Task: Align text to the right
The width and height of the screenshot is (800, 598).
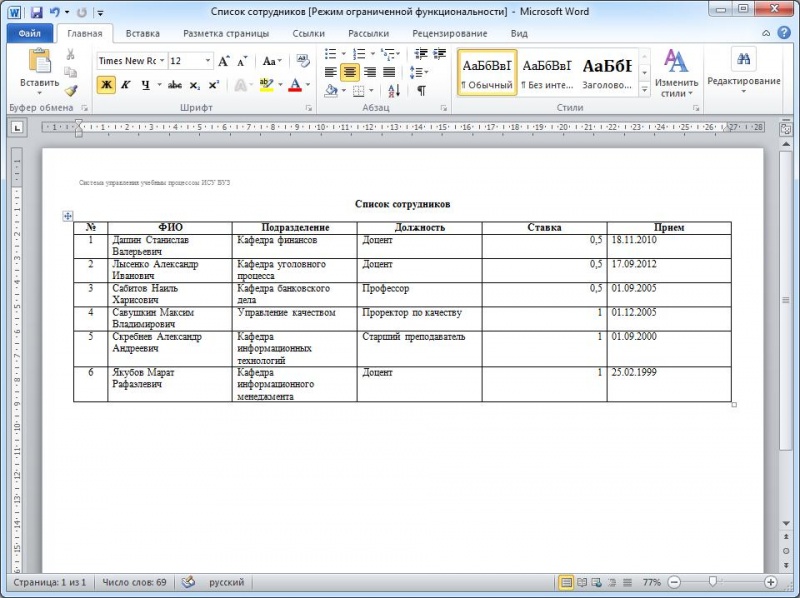Action: [x=370, y=72]
